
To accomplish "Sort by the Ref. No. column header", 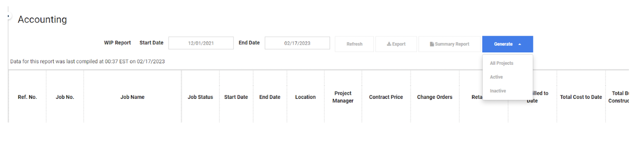I will tap(27, 97).
